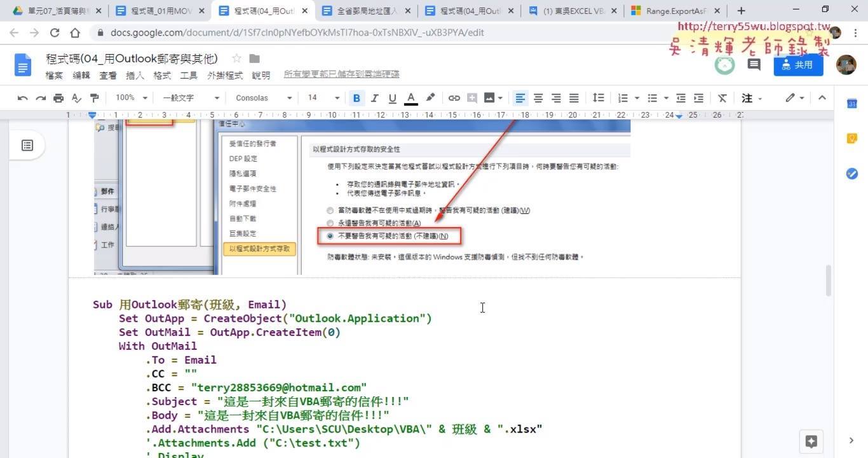Screen dimensions: 868x458
Task: Add a comment using toolbar plus-bubble icon
Action: click(472, 98)
